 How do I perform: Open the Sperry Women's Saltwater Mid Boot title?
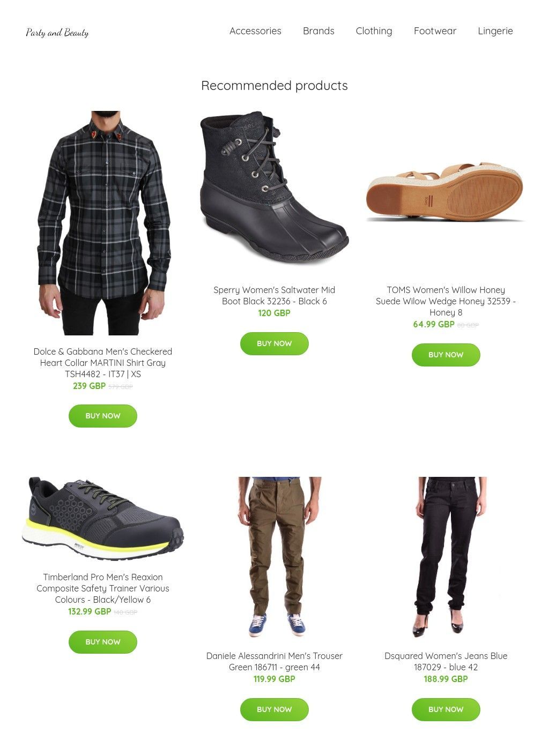pyautogui.click(x=274, y=296)
